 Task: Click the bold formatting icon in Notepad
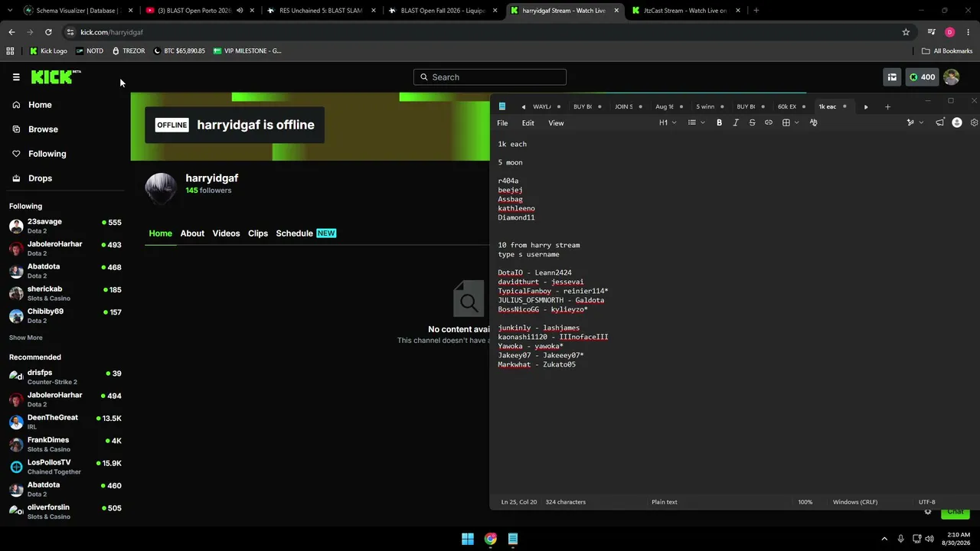click(x=719, y=122)
